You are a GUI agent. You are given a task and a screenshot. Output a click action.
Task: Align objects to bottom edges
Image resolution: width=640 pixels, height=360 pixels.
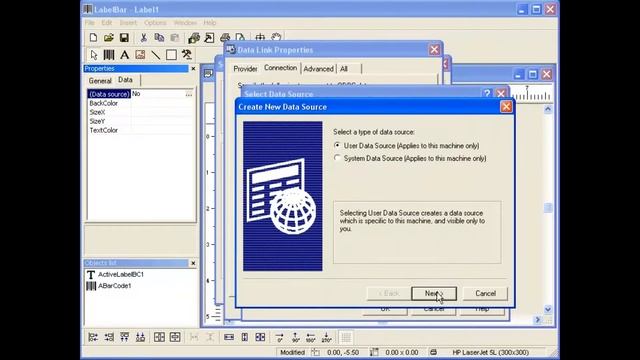coord(140,337)
